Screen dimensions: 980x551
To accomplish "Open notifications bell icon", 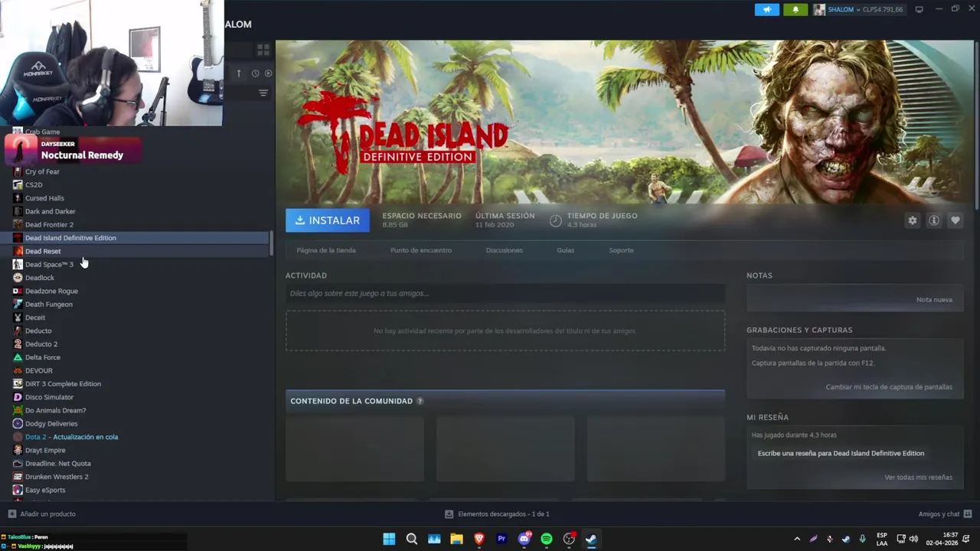I will pos(795,9).
